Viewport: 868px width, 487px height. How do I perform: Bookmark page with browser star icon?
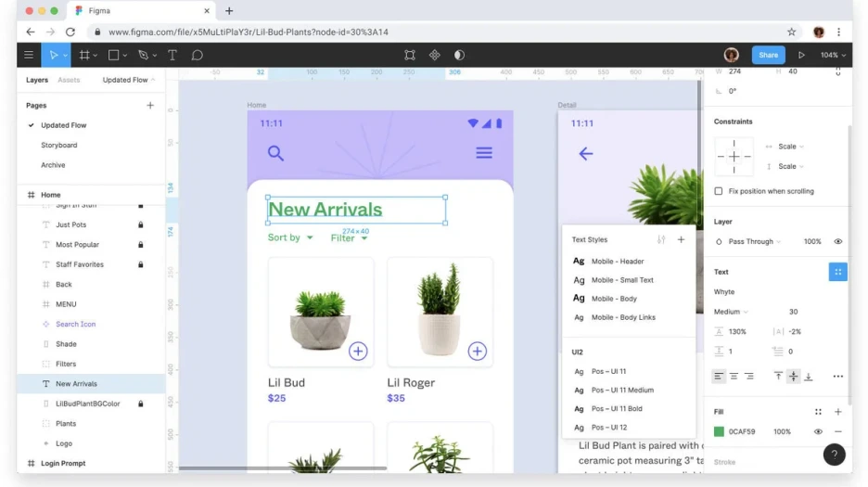click(x=792, y=32)
